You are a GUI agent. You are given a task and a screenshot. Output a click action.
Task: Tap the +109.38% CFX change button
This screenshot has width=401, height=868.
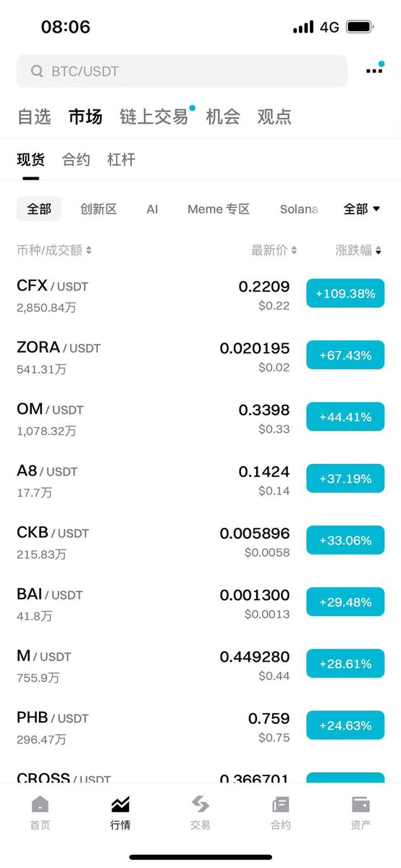[x=345, y=293]
